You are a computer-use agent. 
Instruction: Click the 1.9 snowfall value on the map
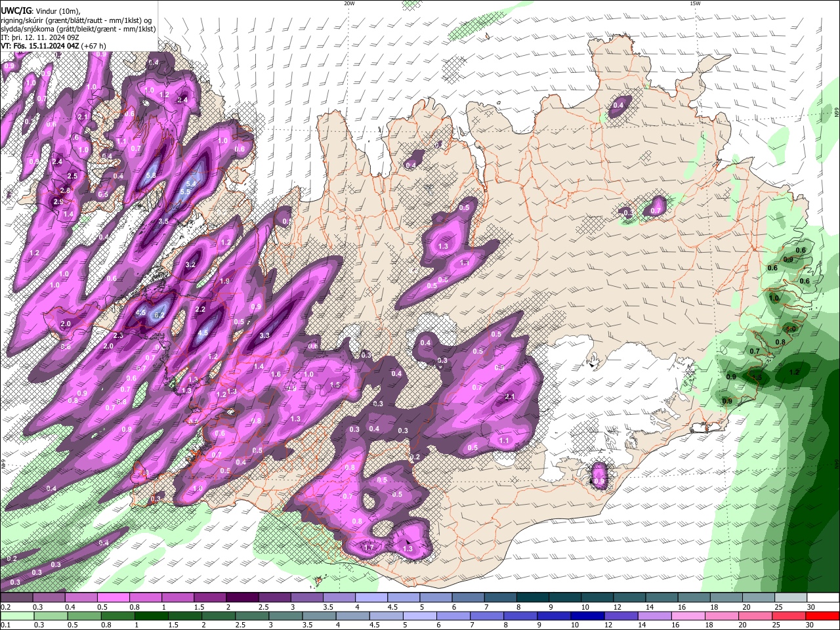tap(225, 281)
